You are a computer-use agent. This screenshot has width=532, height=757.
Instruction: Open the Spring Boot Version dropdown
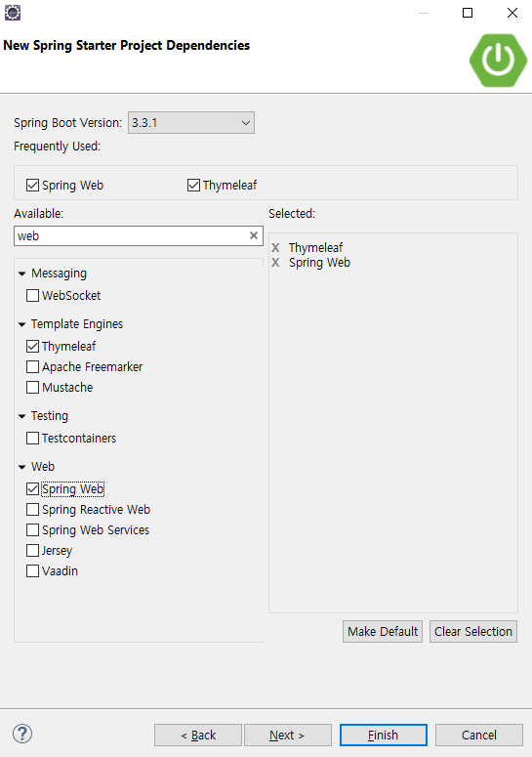coord(191,123)
